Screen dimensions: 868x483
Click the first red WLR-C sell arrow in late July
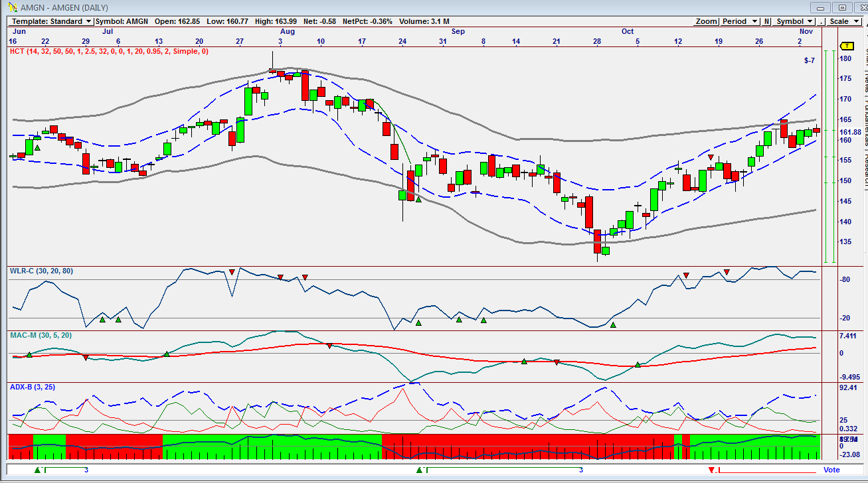232,272
